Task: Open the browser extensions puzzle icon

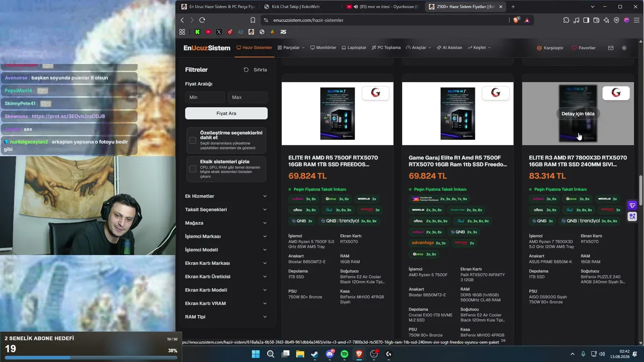Action: (567, 20)
